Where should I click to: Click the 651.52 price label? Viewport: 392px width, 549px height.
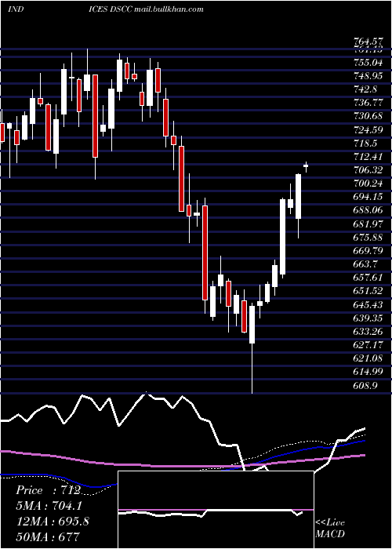click(368, 291)
